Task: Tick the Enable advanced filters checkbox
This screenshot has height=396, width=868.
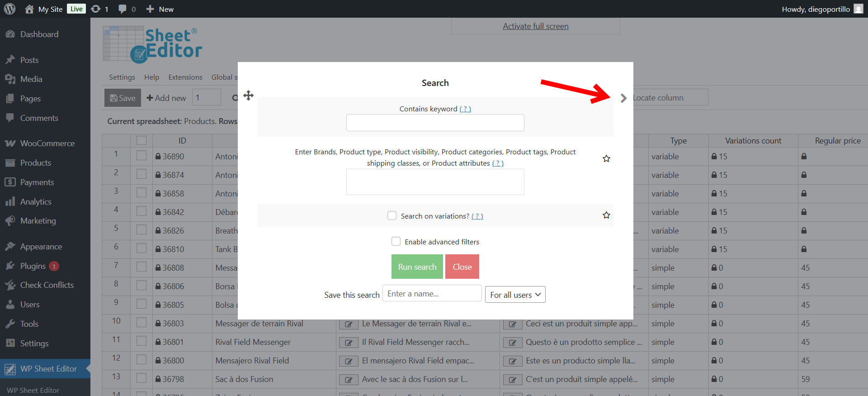Action: (396, 241)
